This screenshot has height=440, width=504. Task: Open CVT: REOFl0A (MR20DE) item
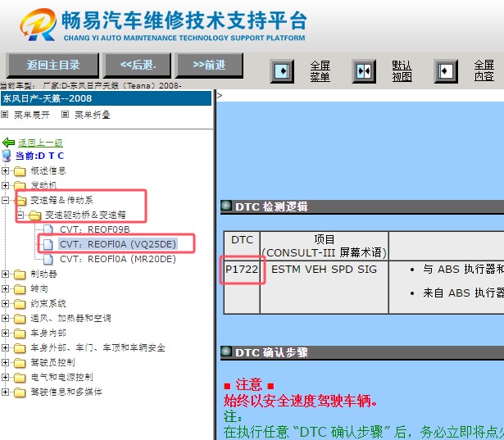[x=118, y=259]
